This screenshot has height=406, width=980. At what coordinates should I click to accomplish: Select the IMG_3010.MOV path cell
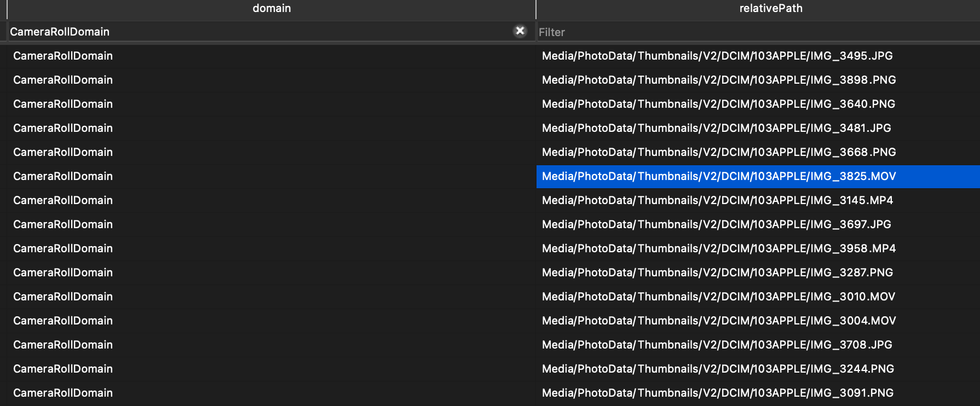(x=718, y=297)
